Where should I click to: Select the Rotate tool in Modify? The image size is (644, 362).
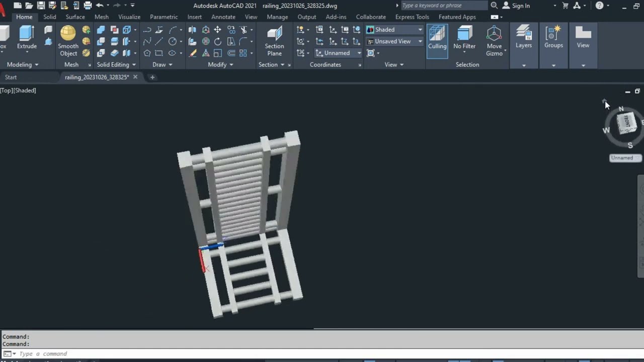pos(218,41)
